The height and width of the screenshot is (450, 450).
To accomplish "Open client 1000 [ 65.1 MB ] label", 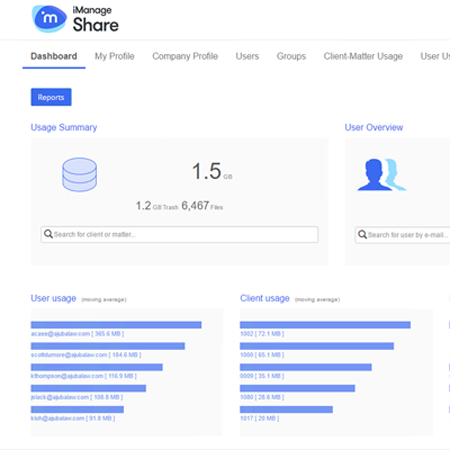I will coord(262,355).
